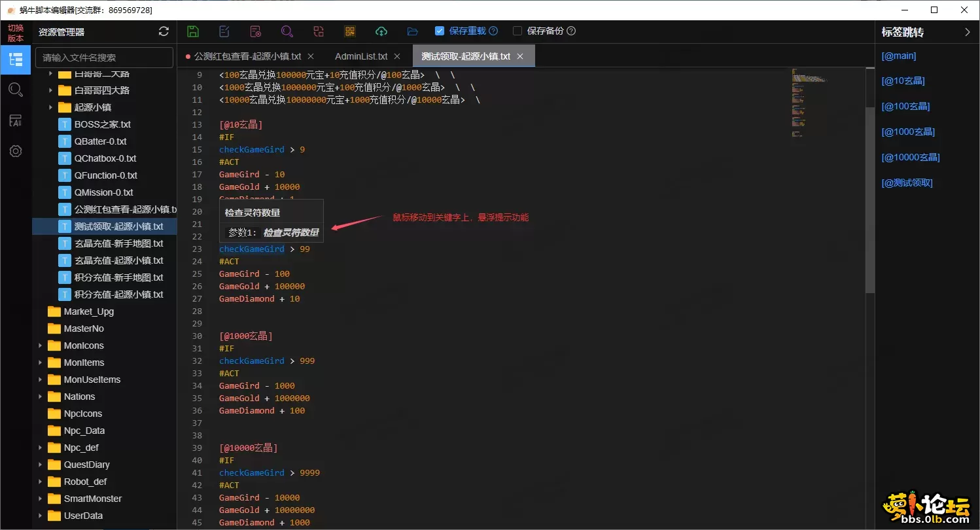Uncheck the 保存重载 checkbox
Viewport: 980px width, 530px height.
440,31
